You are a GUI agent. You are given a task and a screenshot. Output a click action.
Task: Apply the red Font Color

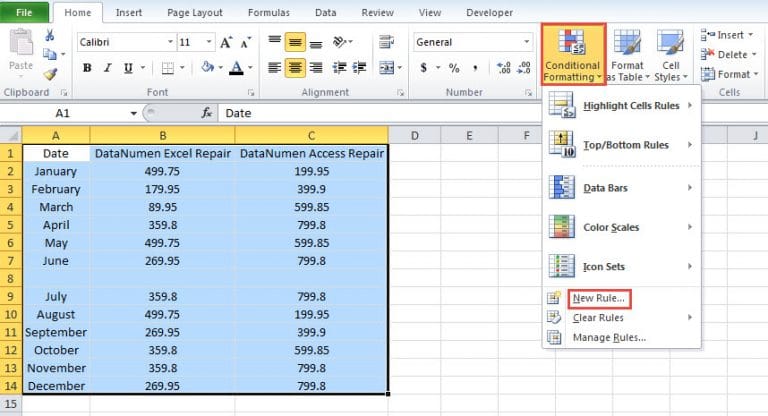(237, 68)
